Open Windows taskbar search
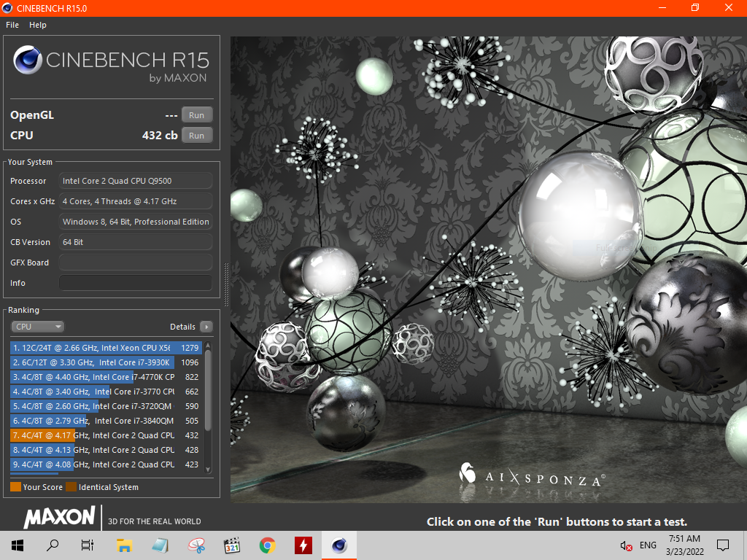 (x=53, y=545)
